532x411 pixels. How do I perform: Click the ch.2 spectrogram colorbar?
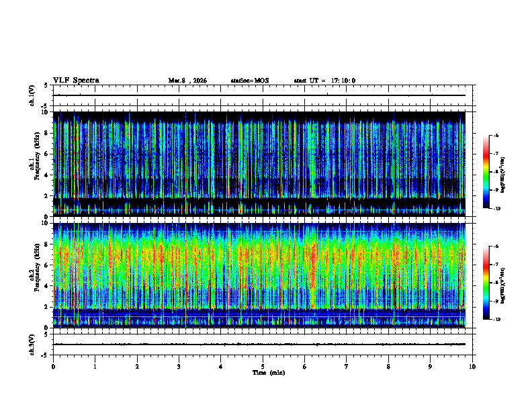click(486, 283)
